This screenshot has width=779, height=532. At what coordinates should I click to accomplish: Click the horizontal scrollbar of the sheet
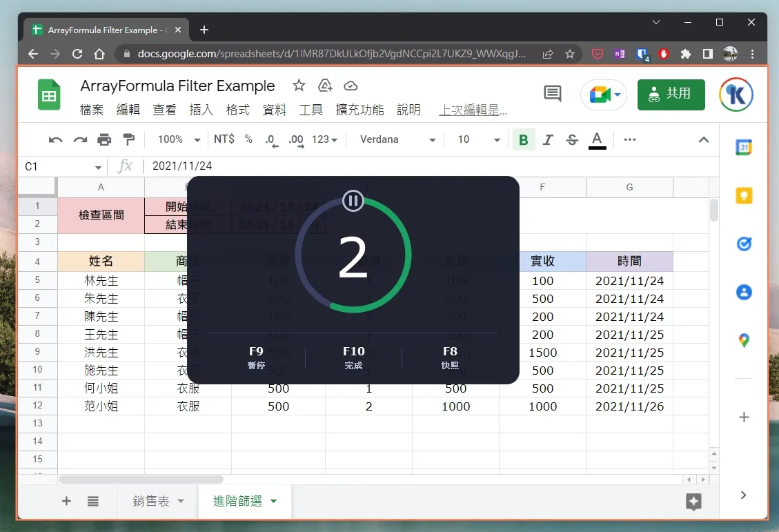141,480
